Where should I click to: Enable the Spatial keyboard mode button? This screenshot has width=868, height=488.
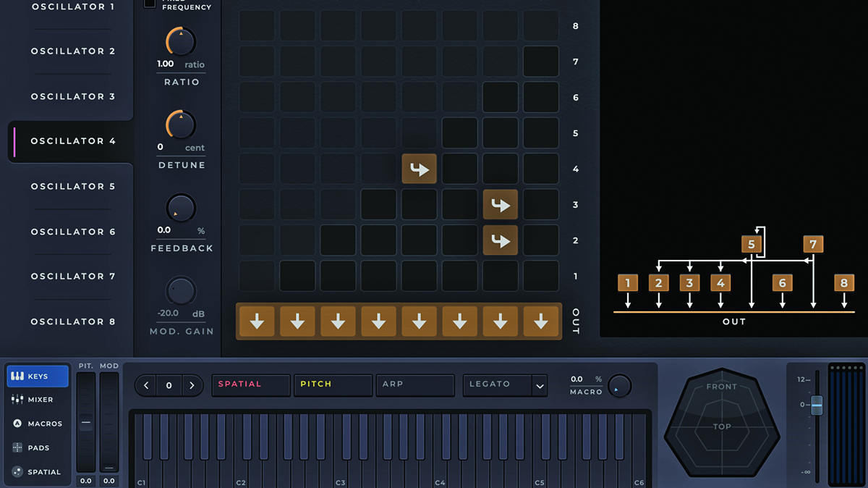(251, 384)
